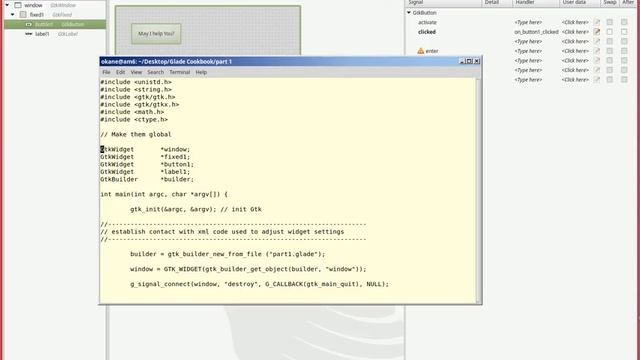Click the 'GtkBuilder *builder;' line
640x360 pixels.
coord(147,179)
